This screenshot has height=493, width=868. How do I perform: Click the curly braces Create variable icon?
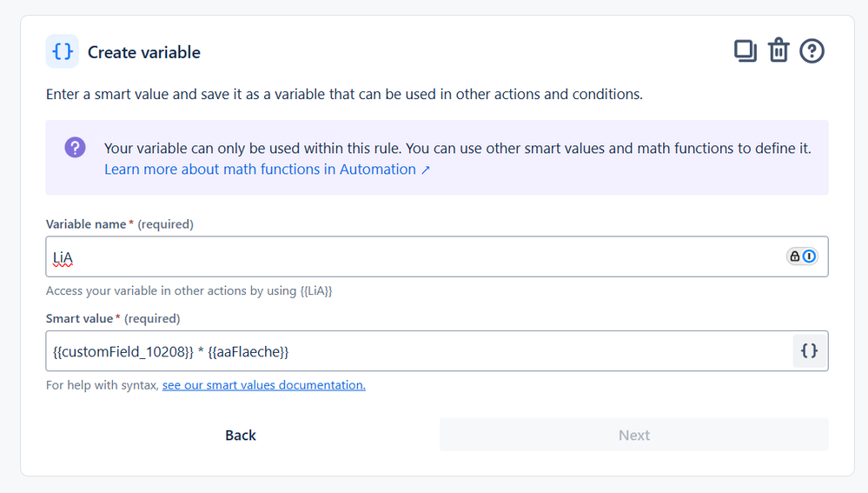coord(63,52)
